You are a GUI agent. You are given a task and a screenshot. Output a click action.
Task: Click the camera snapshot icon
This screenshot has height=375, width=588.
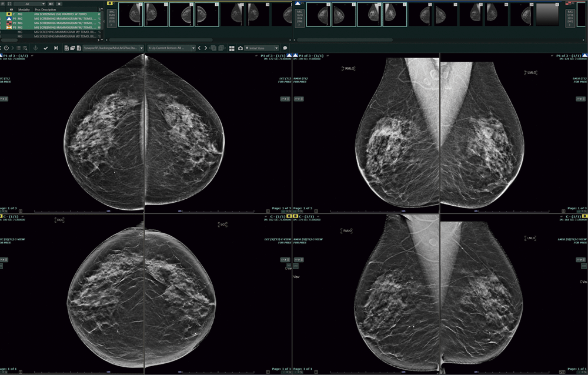click(x=240, y=48)
